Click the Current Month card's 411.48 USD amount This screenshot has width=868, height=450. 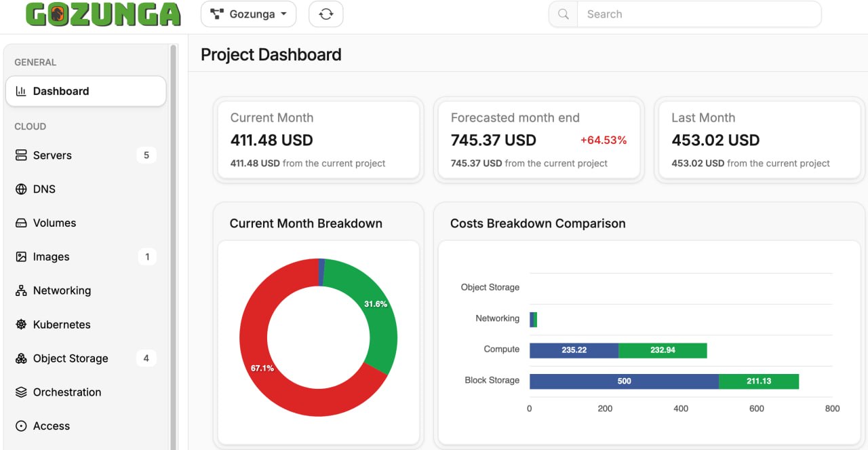pyautogui.click(x=272, y=140)
